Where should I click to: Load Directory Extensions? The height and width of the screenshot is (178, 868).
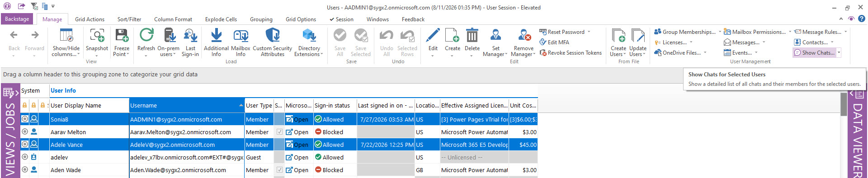309,42
